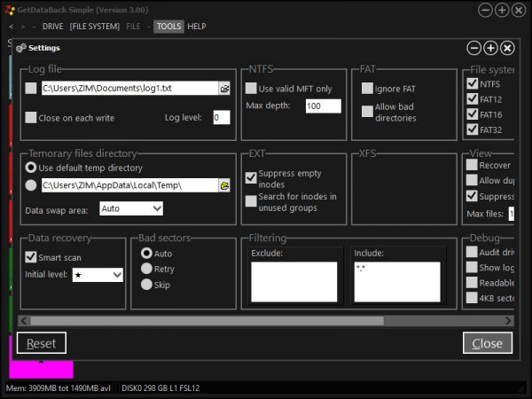This screenshot has height=399, width=532.
Task: Click the Include filter text box
Action: pos(397,282)
